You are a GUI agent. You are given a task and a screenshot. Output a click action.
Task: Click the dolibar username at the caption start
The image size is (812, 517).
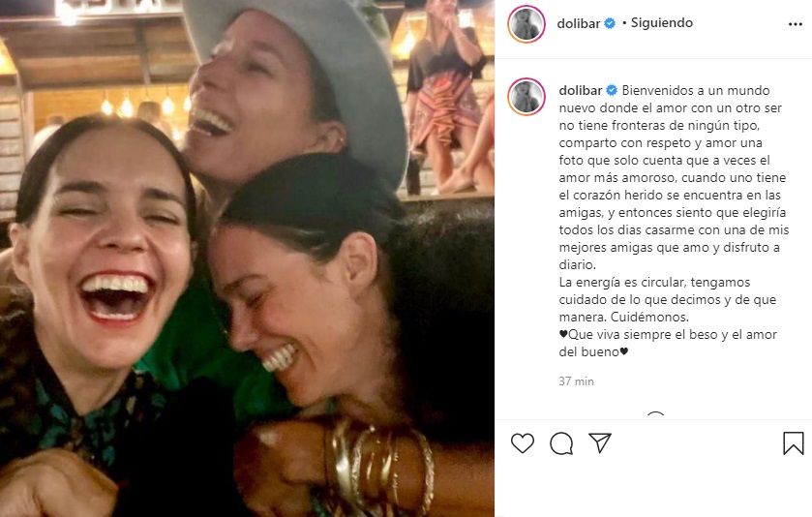(580, 90)
